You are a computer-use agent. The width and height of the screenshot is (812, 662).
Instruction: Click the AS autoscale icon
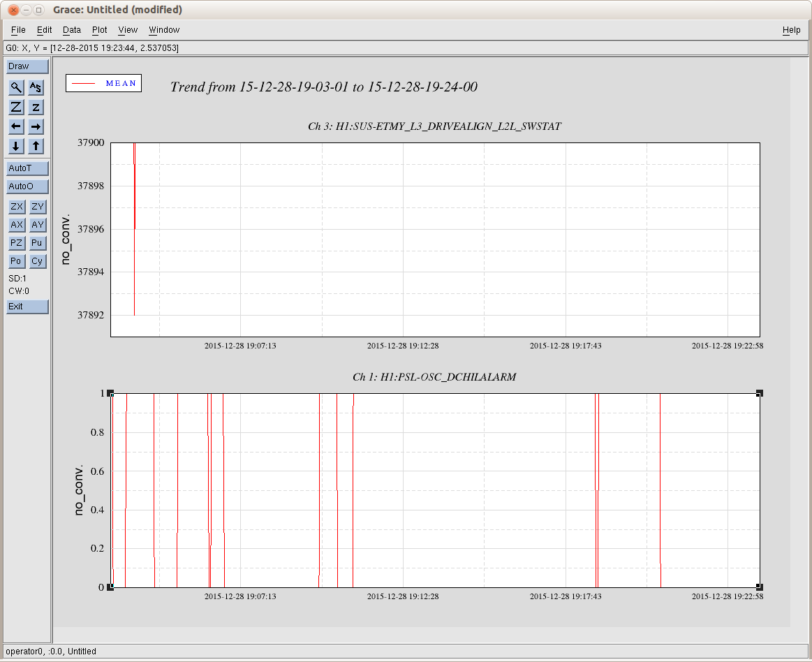pyautogui.click(x=36, y=87)
